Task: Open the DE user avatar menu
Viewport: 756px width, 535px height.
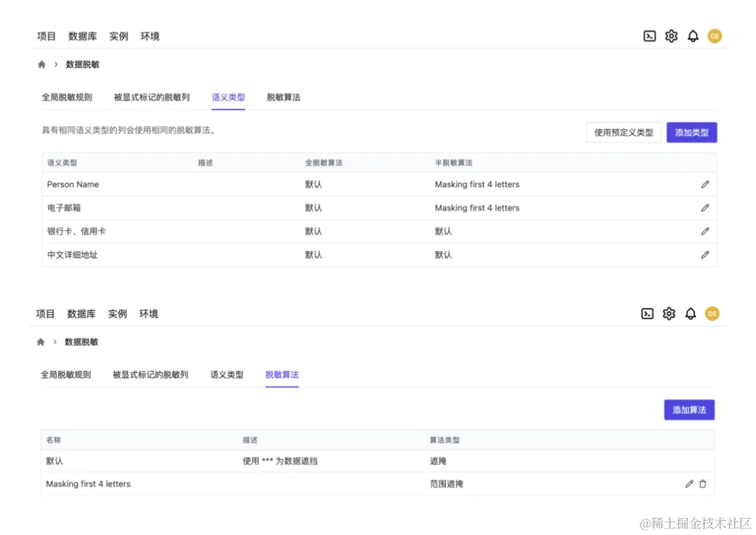Action: (x=714, y=36)
